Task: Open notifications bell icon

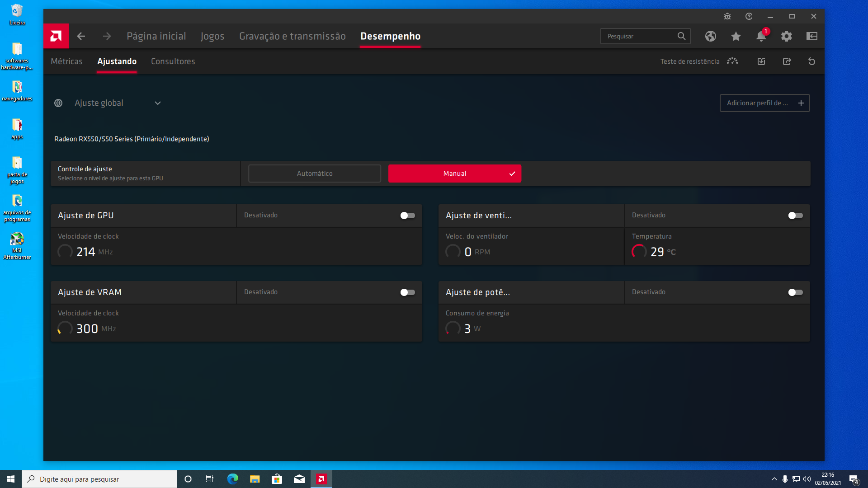Action: pos(761,36)
